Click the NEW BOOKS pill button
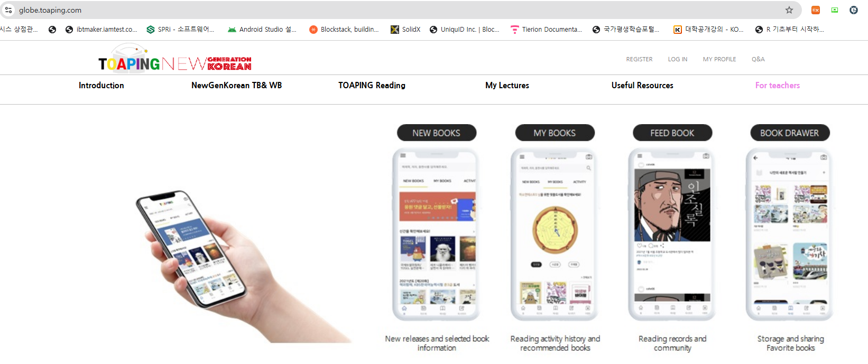Image resolution: width=868 pixels, height=364 pixels. pyautogui.click(x=437, y=133)
